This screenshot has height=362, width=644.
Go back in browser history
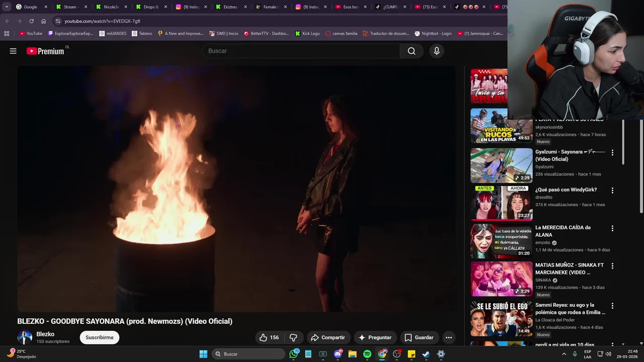7,21
